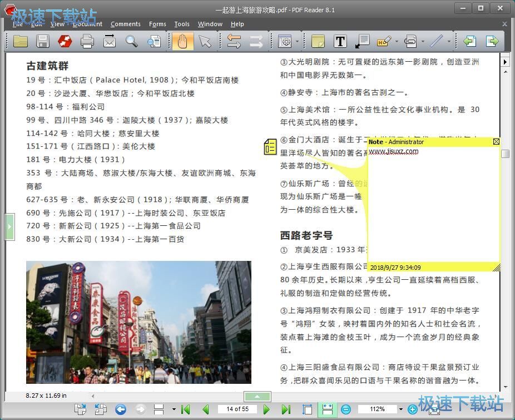Click the www.jisuxz.com link in the note
Viewport: 515px width, 420px height.
393,151
